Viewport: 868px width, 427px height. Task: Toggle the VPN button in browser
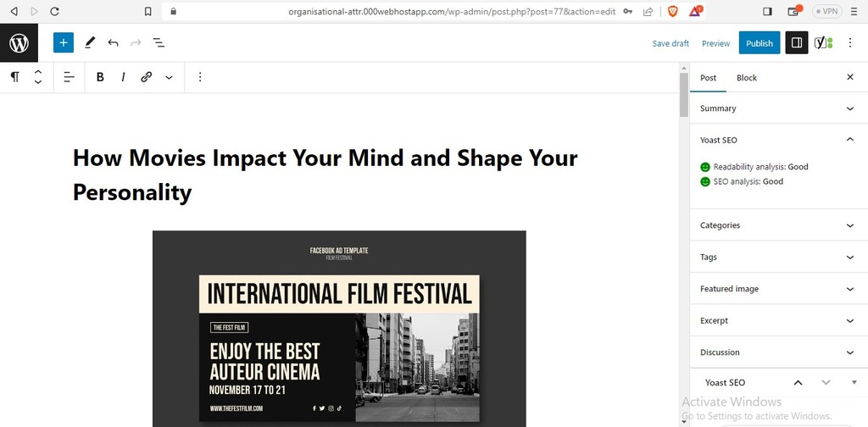pos(827,11)
